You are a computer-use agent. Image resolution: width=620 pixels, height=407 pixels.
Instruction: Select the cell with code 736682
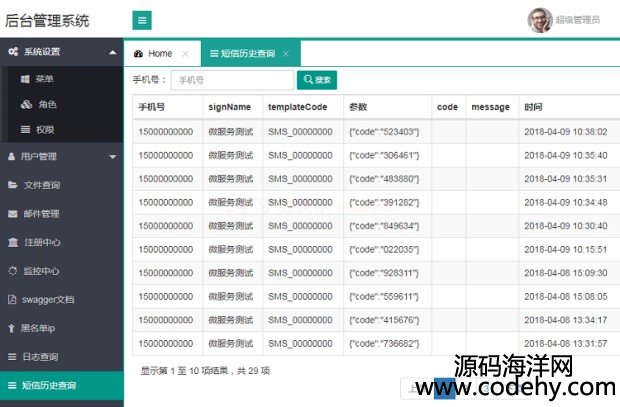point(387,344)
